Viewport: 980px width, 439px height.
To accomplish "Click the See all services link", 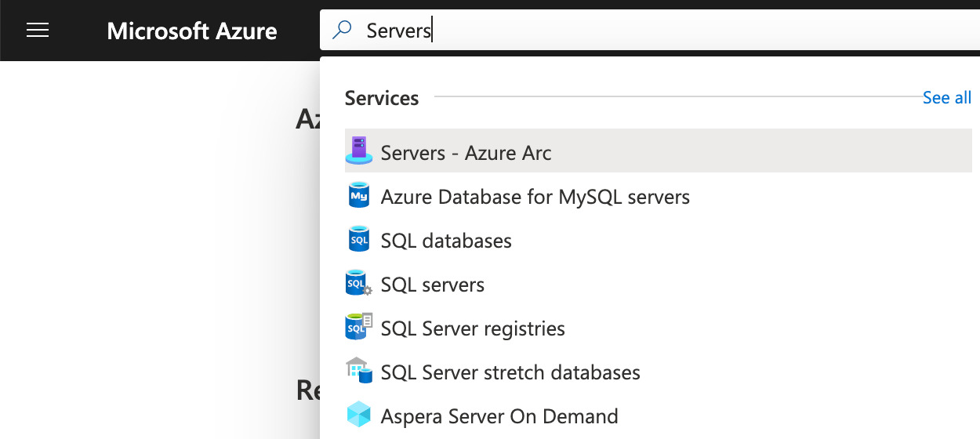I will pyautogui.click(x=947, y=97).
